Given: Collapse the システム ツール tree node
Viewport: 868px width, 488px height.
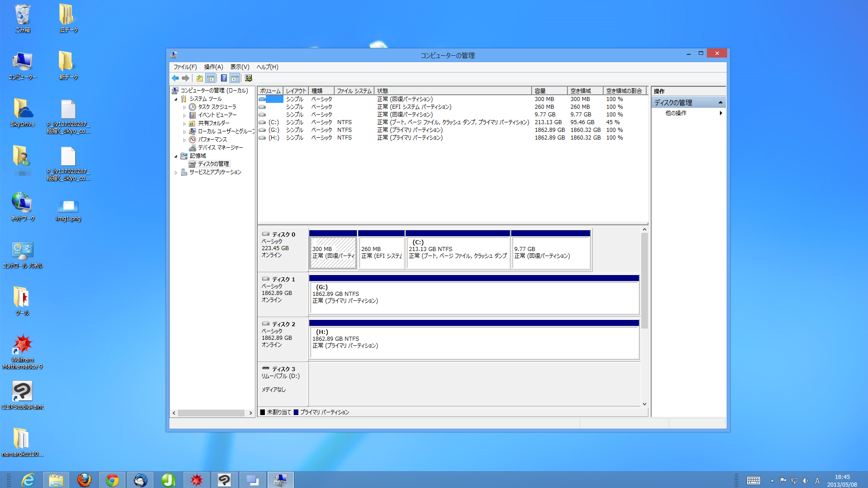Looking at the screenshot, I should (x=176, y=99).
